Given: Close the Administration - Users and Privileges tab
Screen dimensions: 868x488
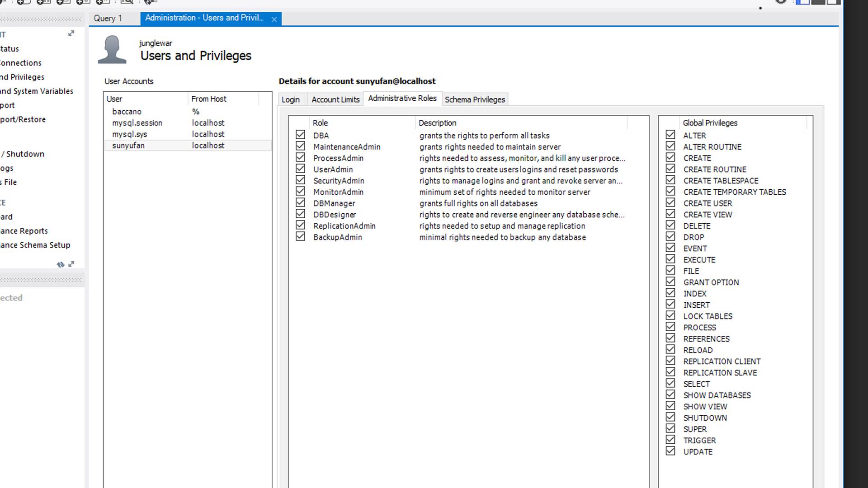Looking at the screenshot, I should tap(274, 19).
